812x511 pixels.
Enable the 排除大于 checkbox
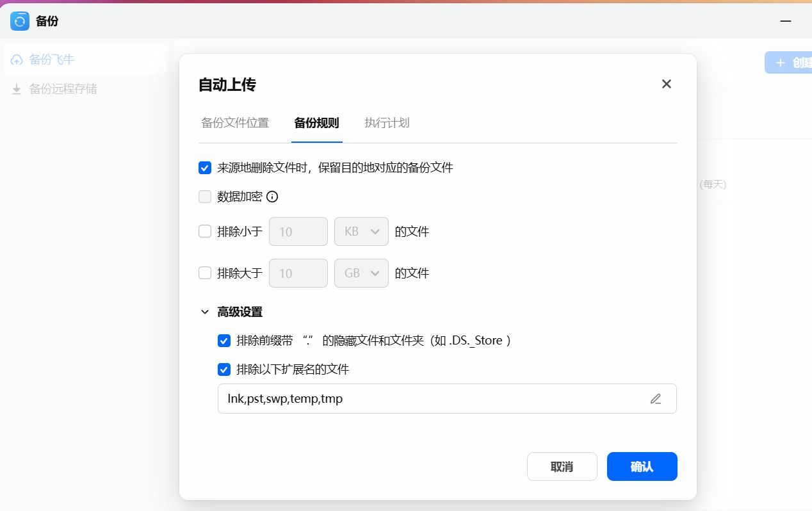205,273
